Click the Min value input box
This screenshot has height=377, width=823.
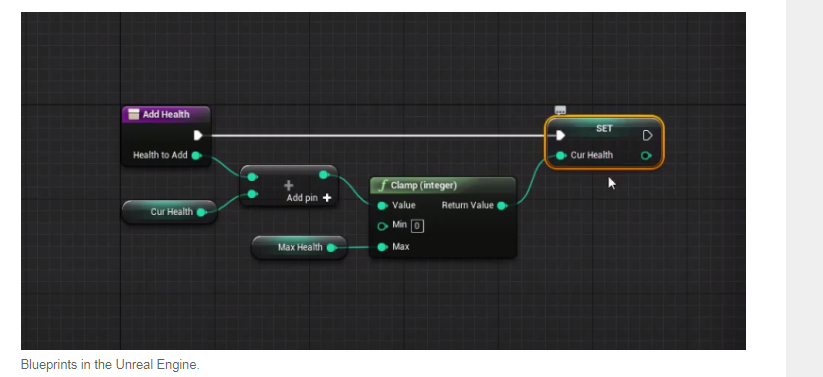coord(417,226)
